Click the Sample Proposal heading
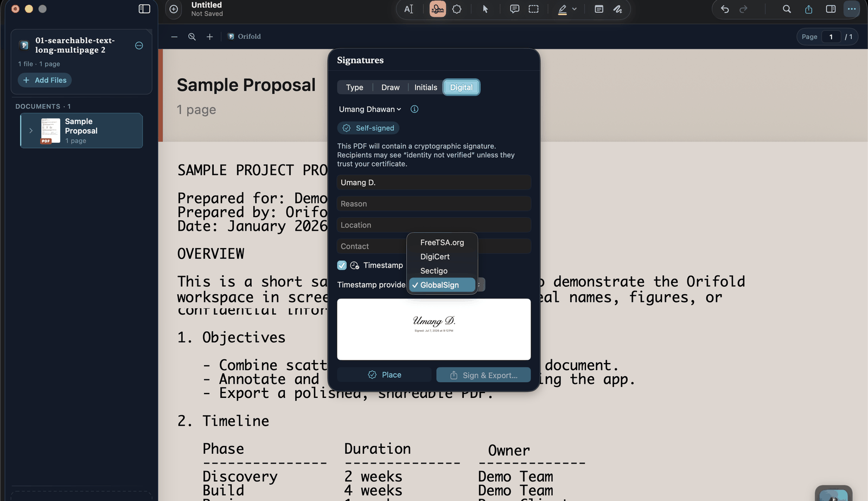Viewport: 868px width, 501px height. tap(246, 85)
